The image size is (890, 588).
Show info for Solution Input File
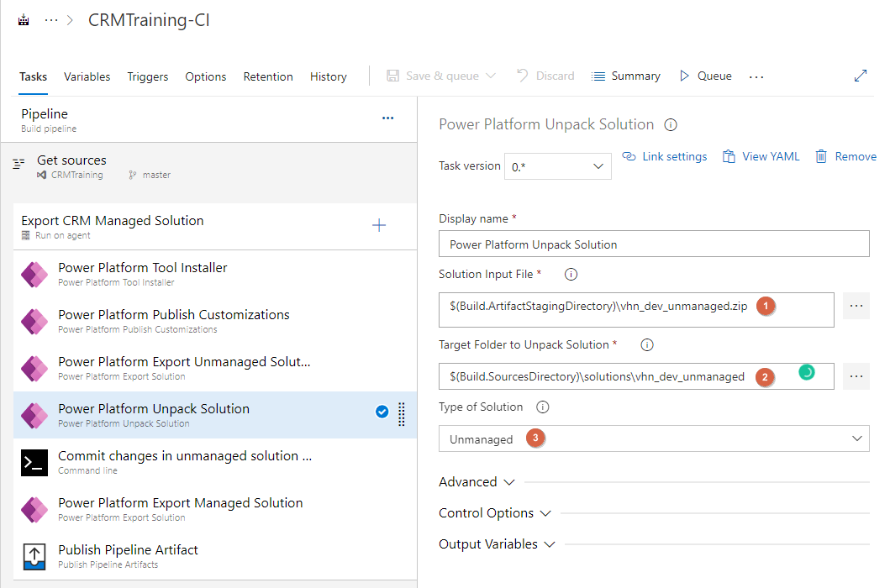pyautogui.click(x=571, y=275)
